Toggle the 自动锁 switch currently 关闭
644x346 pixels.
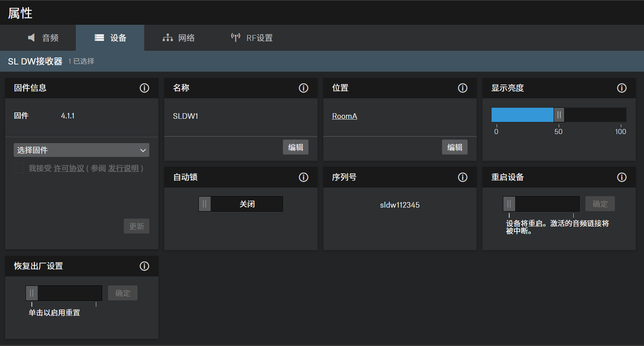tap(240, 204)
